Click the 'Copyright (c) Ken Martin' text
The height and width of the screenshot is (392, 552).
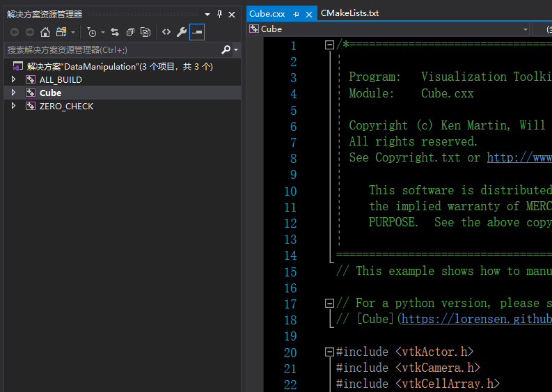[x=429, y=125]
